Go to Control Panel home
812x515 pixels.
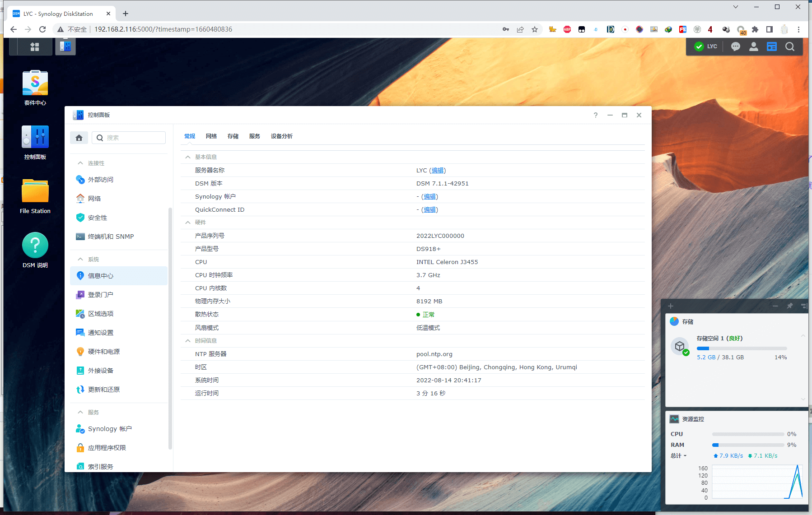pyautogui.click(x=79, y=138)
